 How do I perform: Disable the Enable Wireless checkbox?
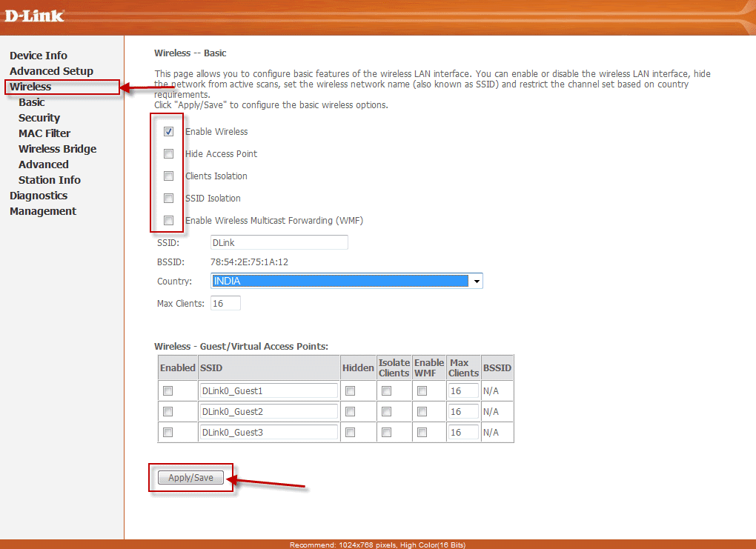(x=168, y=131)
